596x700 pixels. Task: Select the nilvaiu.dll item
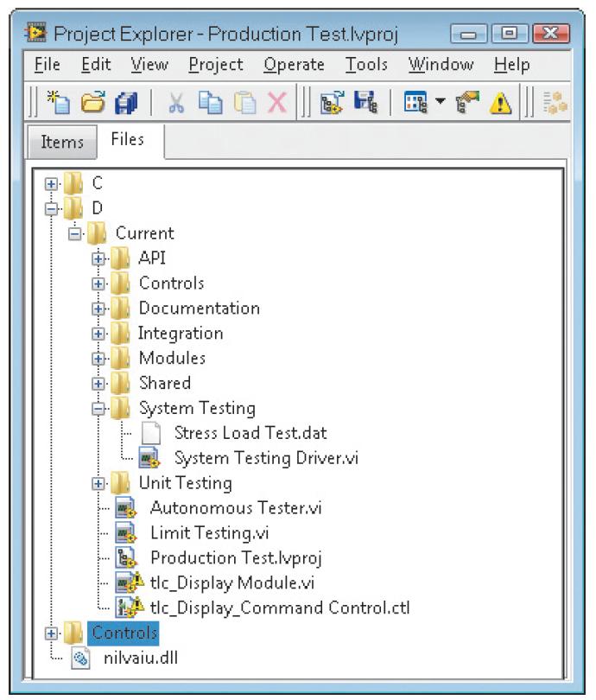[141, 658]
